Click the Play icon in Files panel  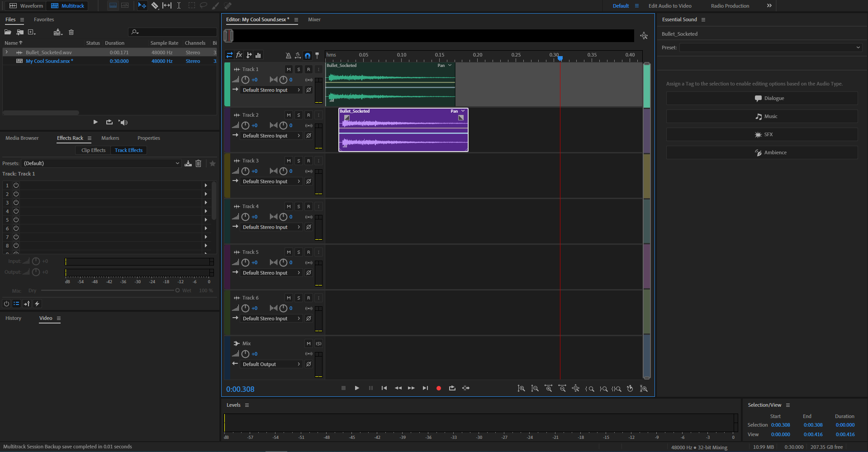click(95, 122)
